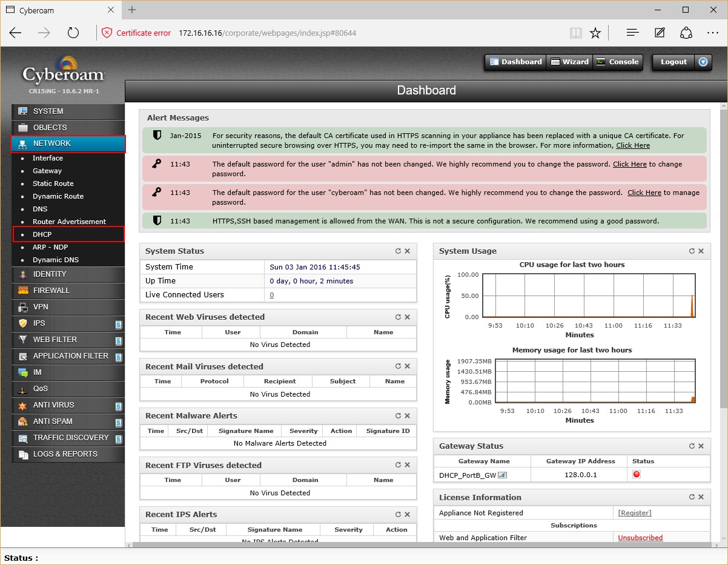Refresh the Recent Web Viruses widget
This screenshot has width=728, height=565.
tap(398, 317)
